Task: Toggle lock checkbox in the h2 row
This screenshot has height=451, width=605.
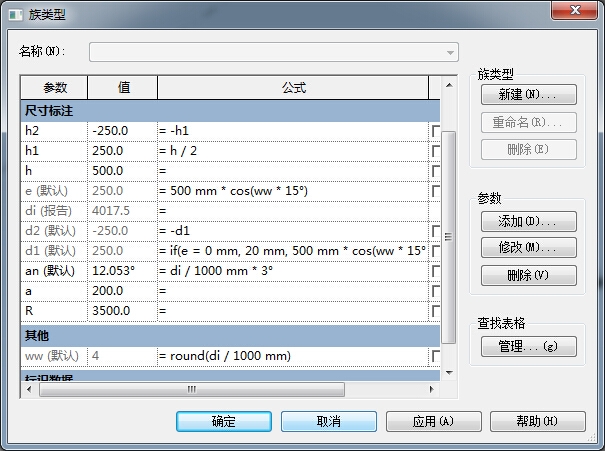Action: click(x=435, y=131)
